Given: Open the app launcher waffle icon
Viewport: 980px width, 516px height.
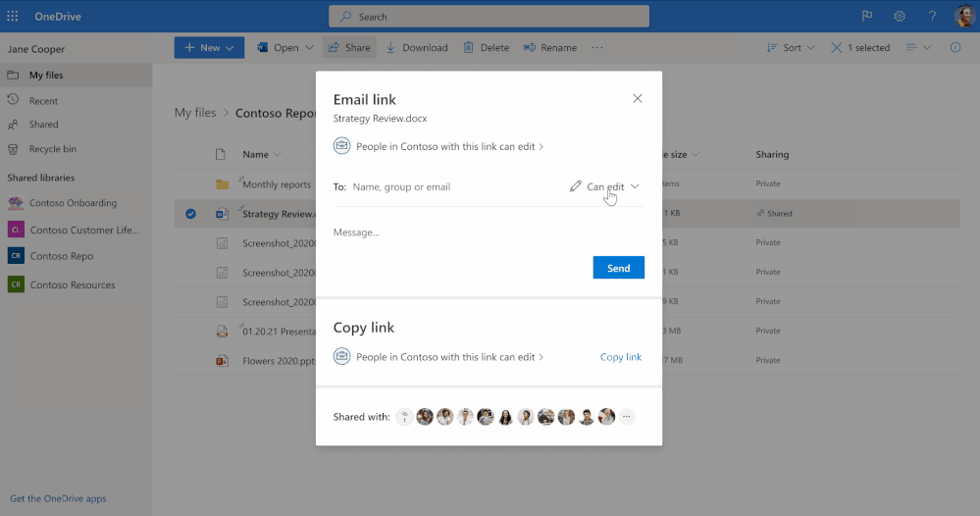Looking at the screenshot, I should click(x=13, y=16).
